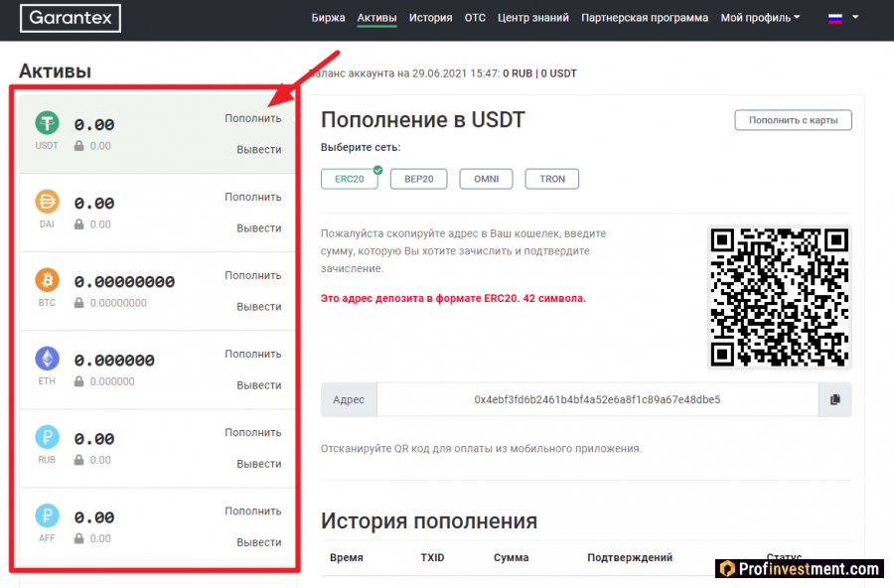Click Вывести for USDT

click(259, 149)
